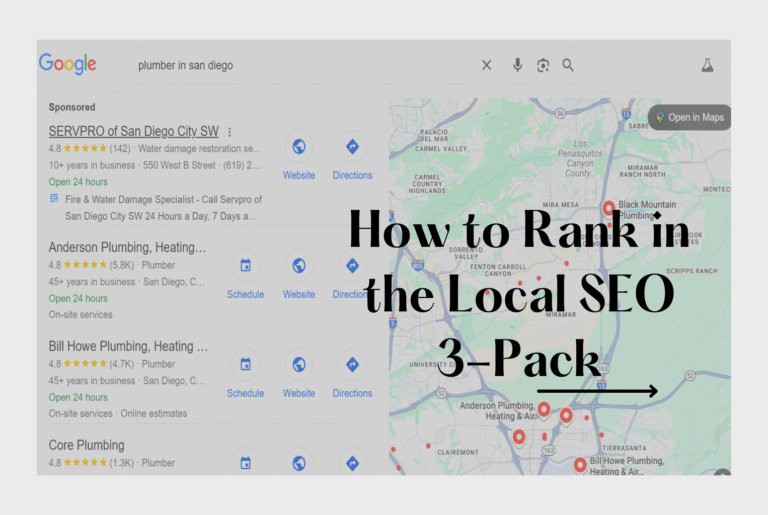Click Directions icon for Core Plumbing
Screen dimensions: 768x515
[x=352, y=463]
